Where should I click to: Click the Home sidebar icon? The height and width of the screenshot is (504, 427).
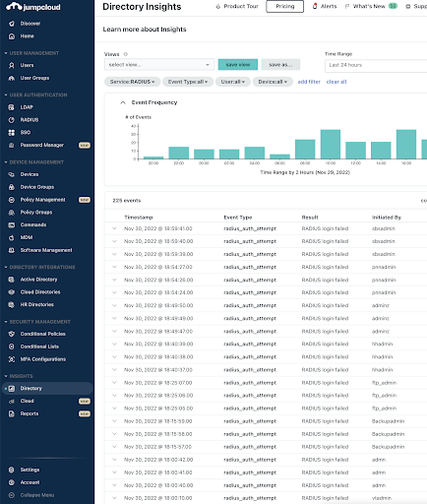pyautogui.click(x=12, y=36)
